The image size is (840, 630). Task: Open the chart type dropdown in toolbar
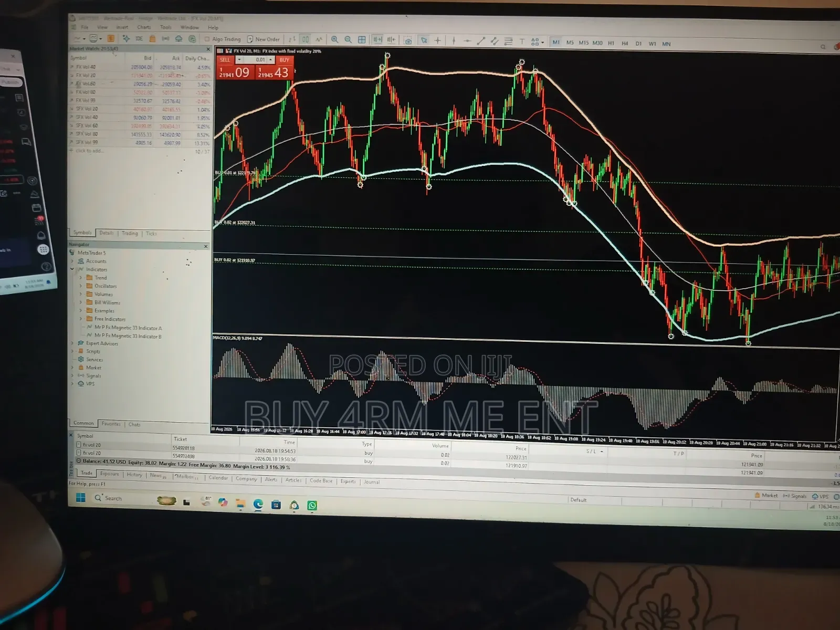pyautogui.click(x=84, y=39)
